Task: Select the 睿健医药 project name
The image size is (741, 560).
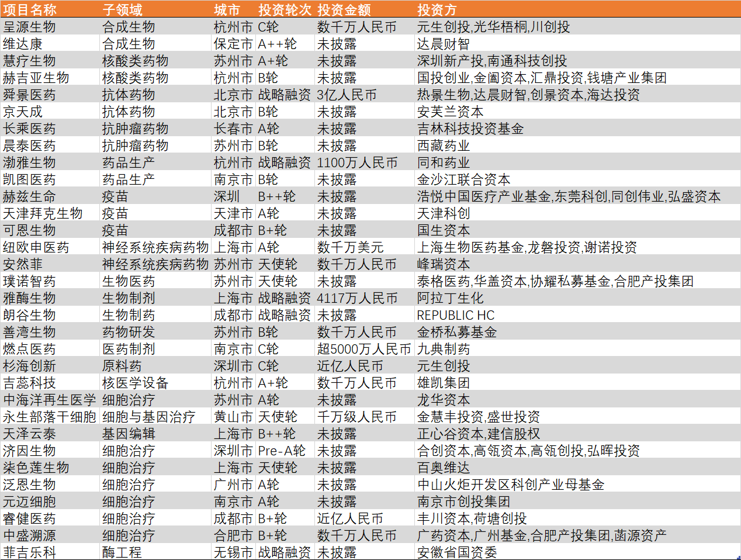Action: (29, 518)
